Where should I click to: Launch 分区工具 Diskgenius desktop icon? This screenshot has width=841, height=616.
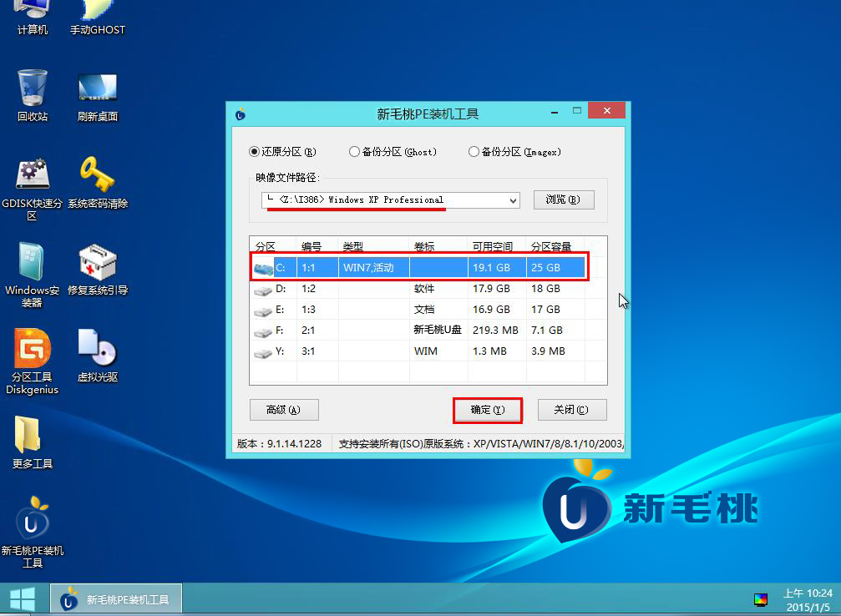tap(33, 362)
